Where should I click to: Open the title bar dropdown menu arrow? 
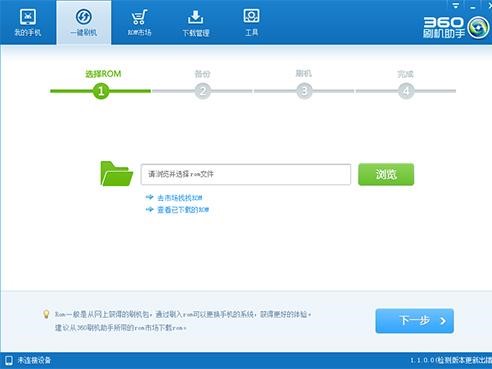(x=456, y=5)
